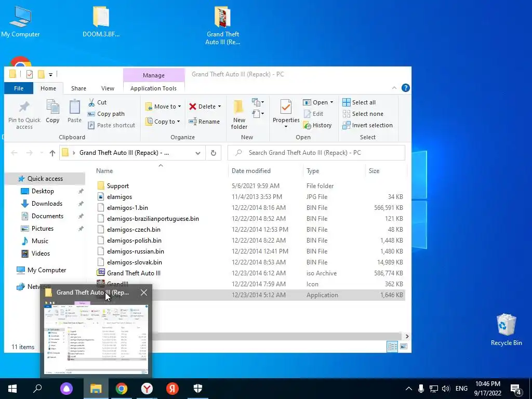Viewport: 532px width, 399px height.
Task: Click the Paste icon in ribbon
Action: click(x=74, y=107)
